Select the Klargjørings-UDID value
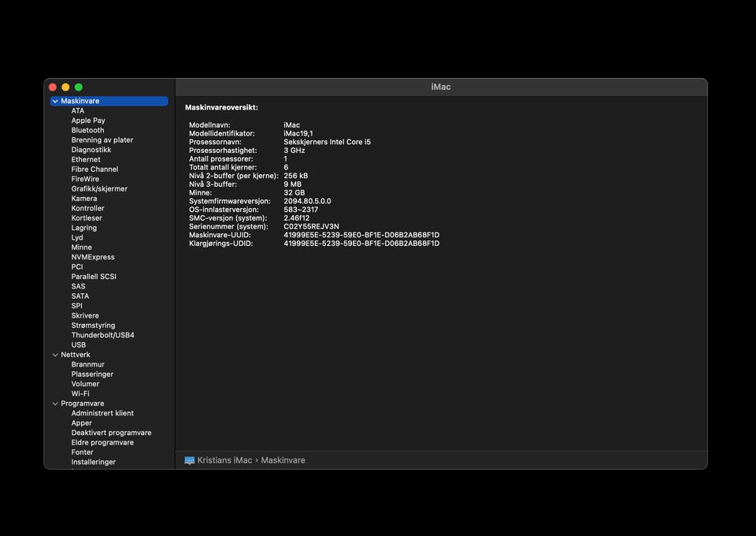 click(361, 243)
